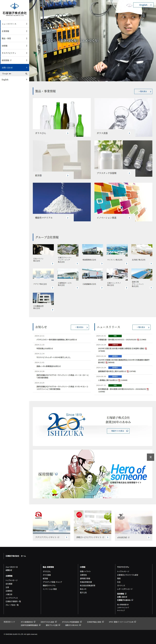Click 株主総会招集通知等 footer link
The image size is (156, 644).
pos(87,586)
